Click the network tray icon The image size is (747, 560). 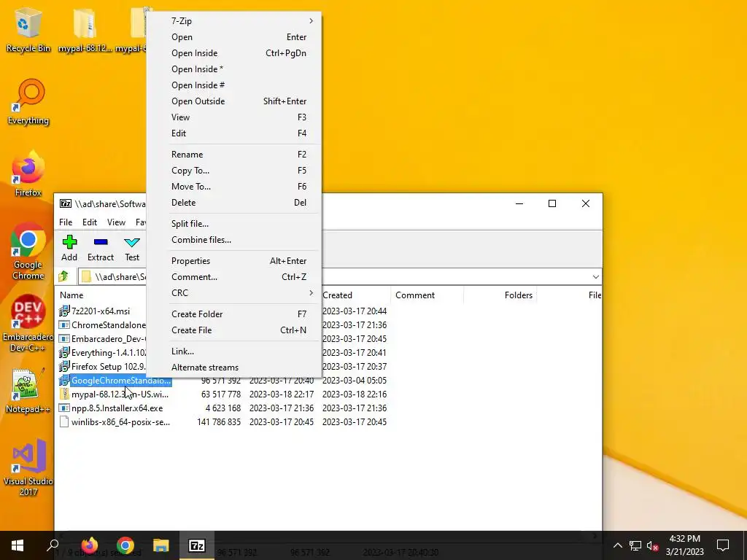(x=635, y=545)
